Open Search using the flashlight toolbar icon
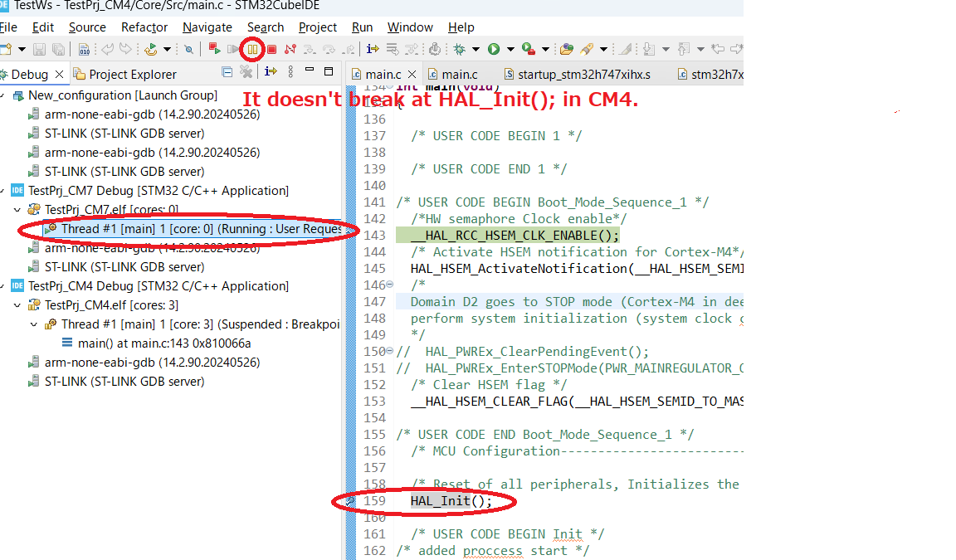The image size is (956, 560). click(x=189, y=49)
